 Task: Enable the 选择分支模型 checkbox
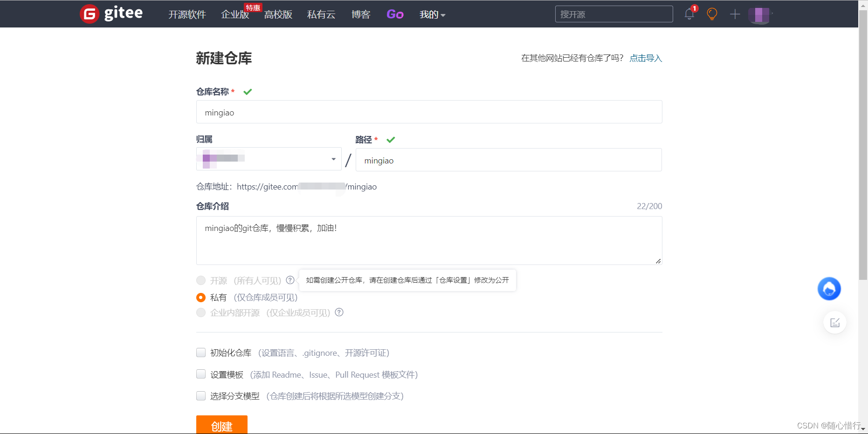point(201,396)
